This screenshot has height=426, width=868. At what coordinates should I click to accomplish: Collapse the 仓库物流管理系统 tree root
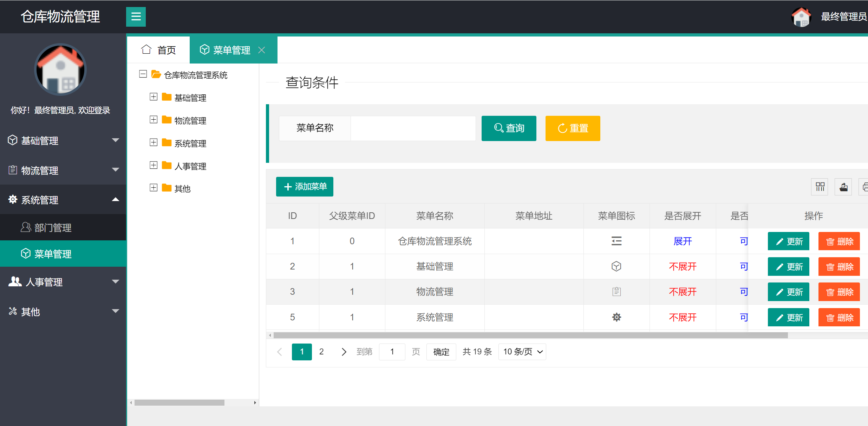click(x=143, y=74)
